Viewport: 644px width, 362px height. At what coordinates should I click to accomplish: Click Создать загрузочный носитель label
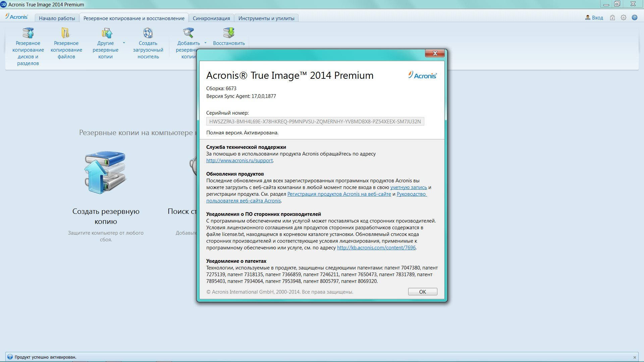tap(148, 50)
